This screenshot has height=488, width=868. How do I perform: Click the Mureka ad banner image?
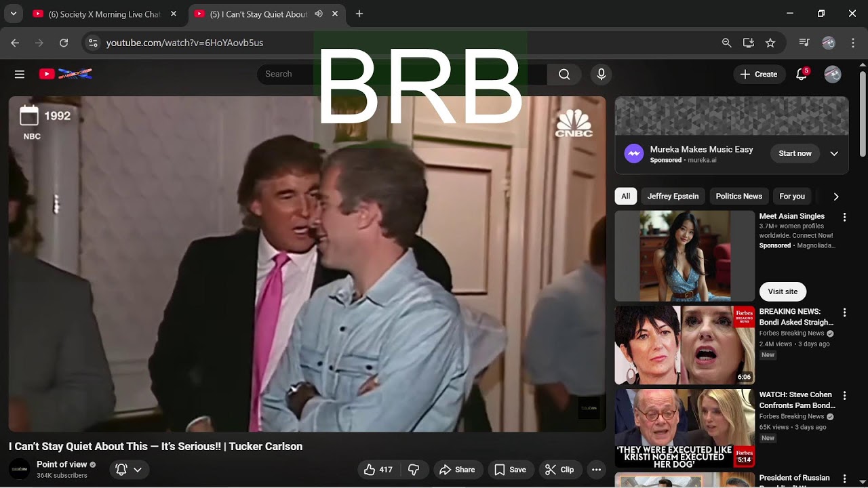pos(732,116)
